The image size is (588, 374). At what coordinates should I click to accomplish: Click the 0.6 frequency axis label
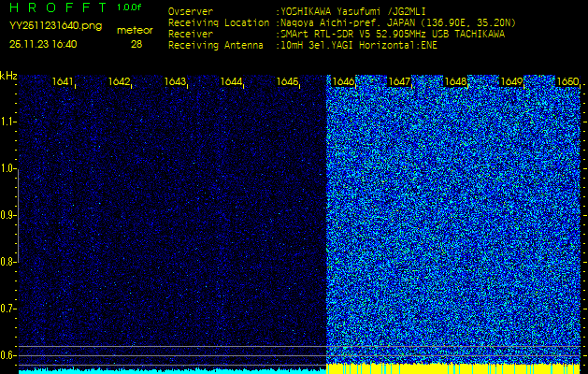click(x=7, y=355)
